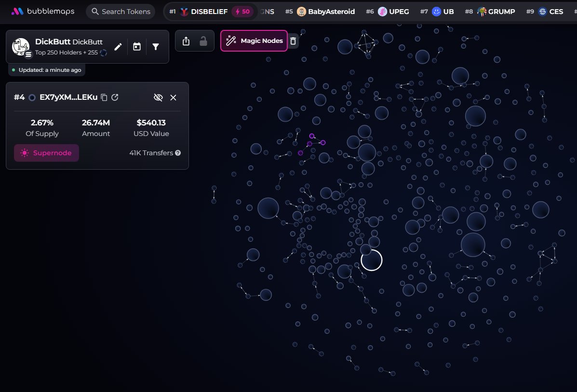Screen dimensions: 577x392
Task: Click the '41K Transfers' text
Action: click(x=151, y=153)
